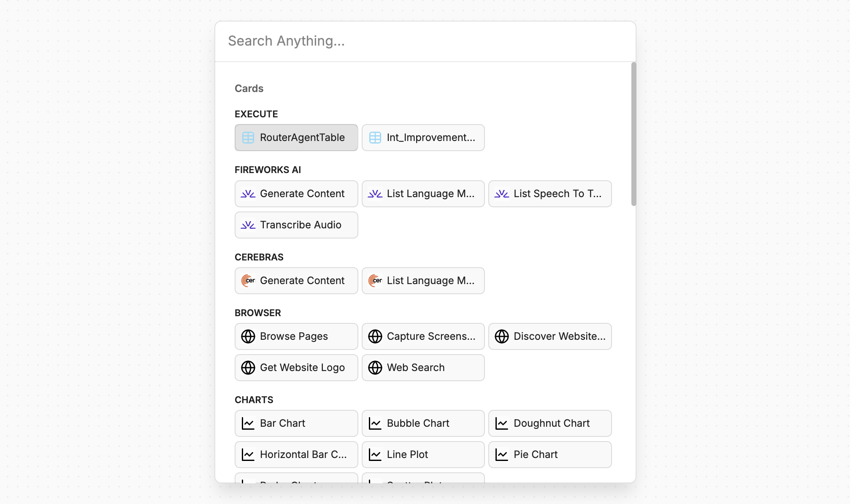Screen dimensions: 850x504
Task: Click the Int_Improvement table icon
Action: coord(375,138)
